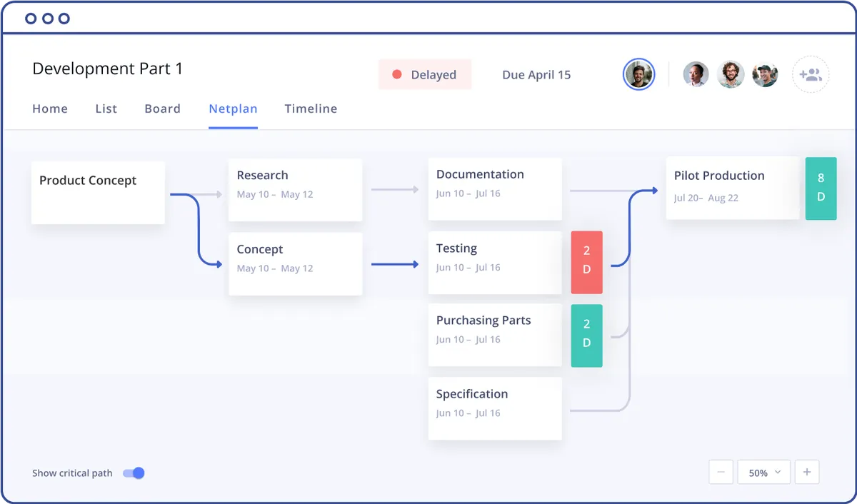
Task: Click the green 8 D badge on Pilot Production
Action: coord(821,188)
